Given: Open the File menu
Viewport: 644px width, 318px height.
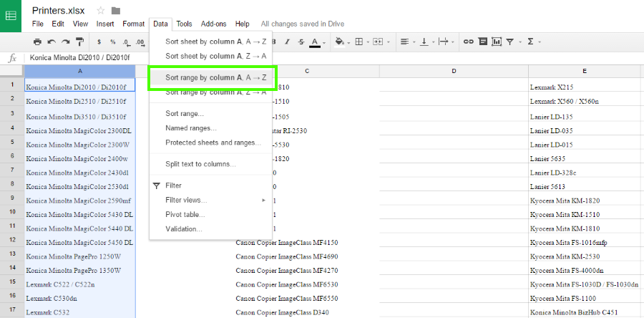Looking at the screenshot, I should click(38, 24).
